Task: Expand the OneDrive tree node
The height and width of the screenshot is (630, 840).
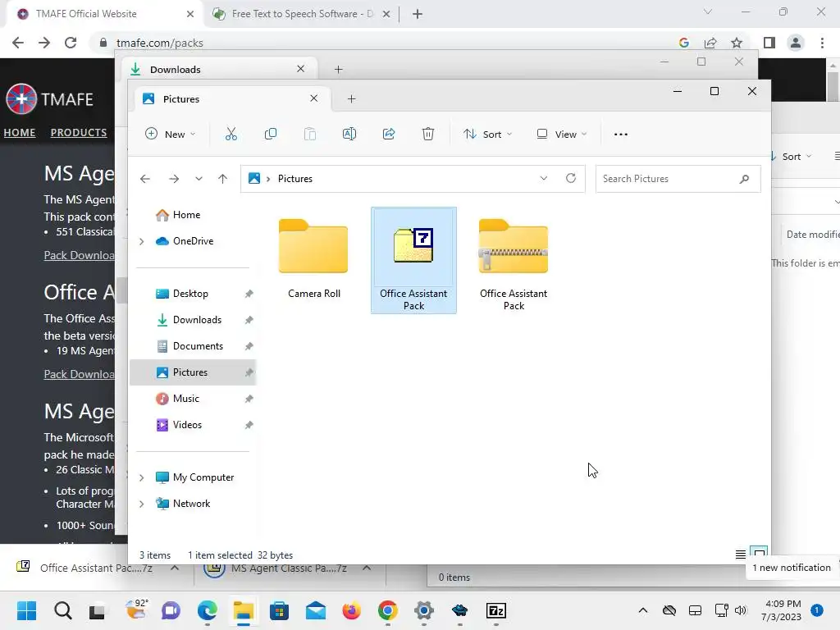Action: [x=141, y=242]
